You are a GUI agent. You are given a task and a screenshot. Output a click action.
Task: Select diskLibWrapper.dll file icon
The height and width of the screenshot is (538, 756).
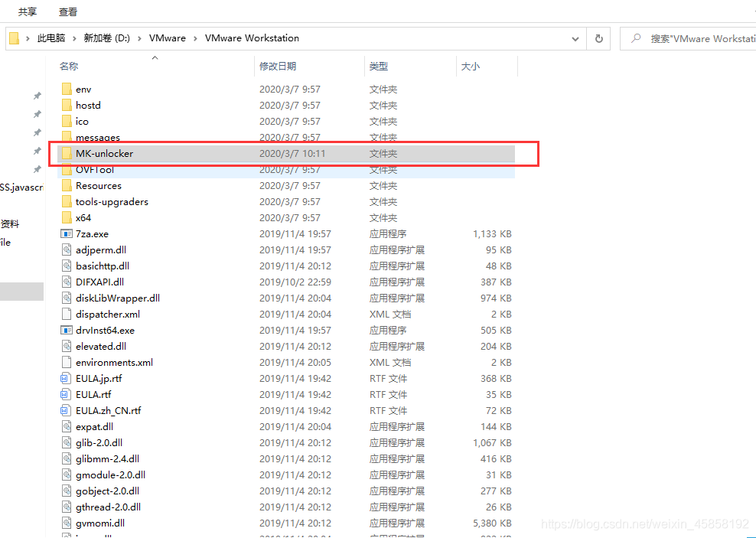(67, 298)
